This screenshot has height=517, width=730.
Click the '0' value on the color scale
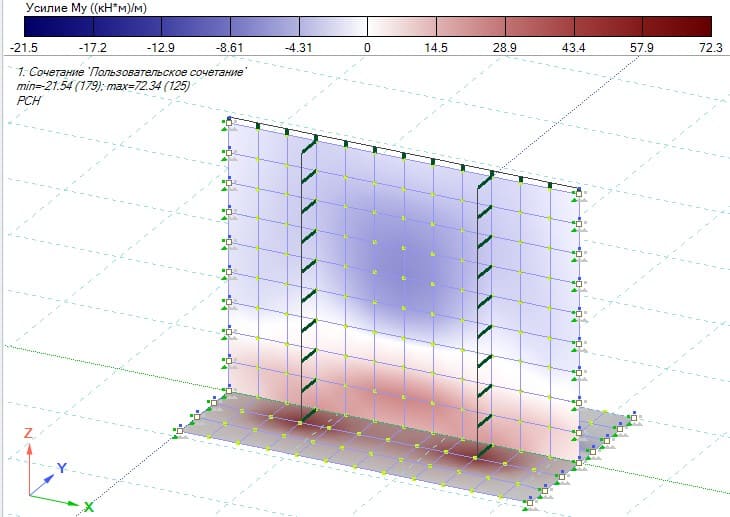[x=367, y=48]
